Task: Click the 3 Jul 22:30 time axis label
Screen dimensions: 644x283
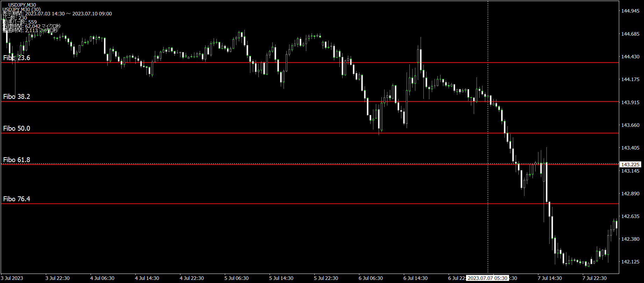Action: (x=57, y=278)
